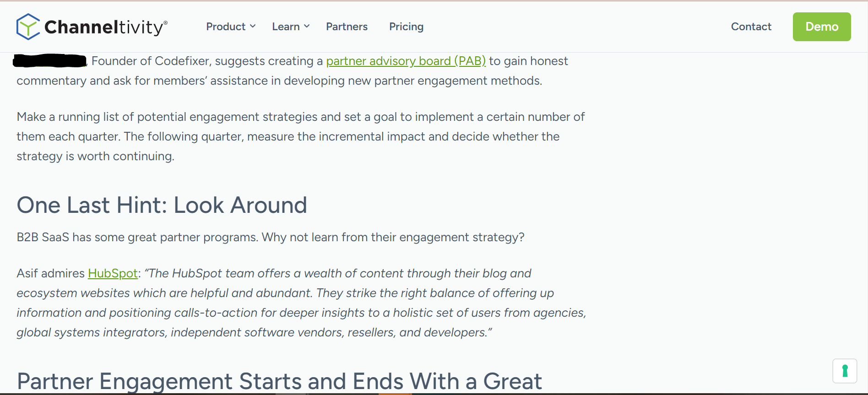
Task: Open the HubSpot hyperlink
Action: click(113, 273)
